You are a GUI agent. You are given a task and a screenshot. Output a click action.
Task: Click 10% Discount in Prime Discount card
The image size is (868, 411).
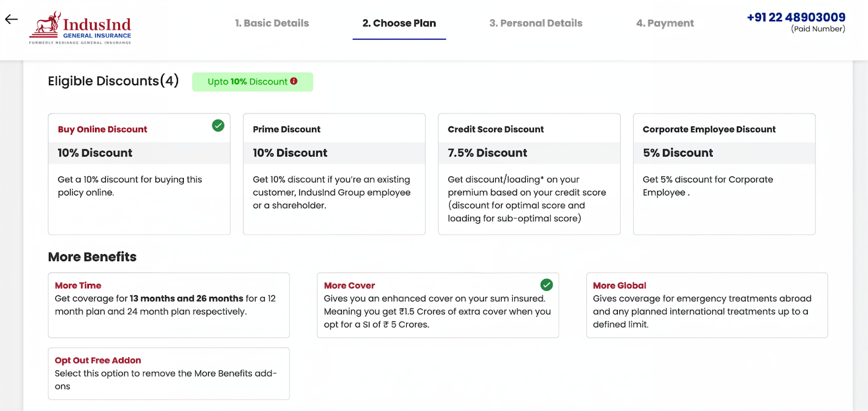[290, 153]
